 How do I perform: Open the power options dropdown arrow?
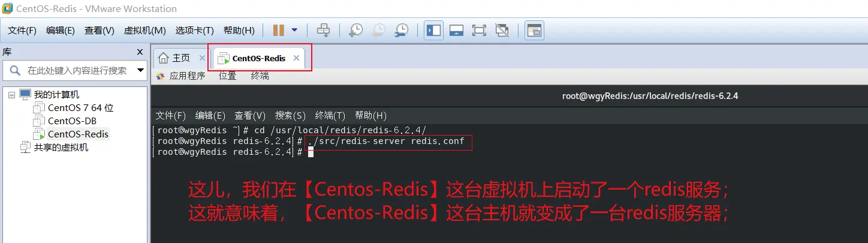point(294,30)
